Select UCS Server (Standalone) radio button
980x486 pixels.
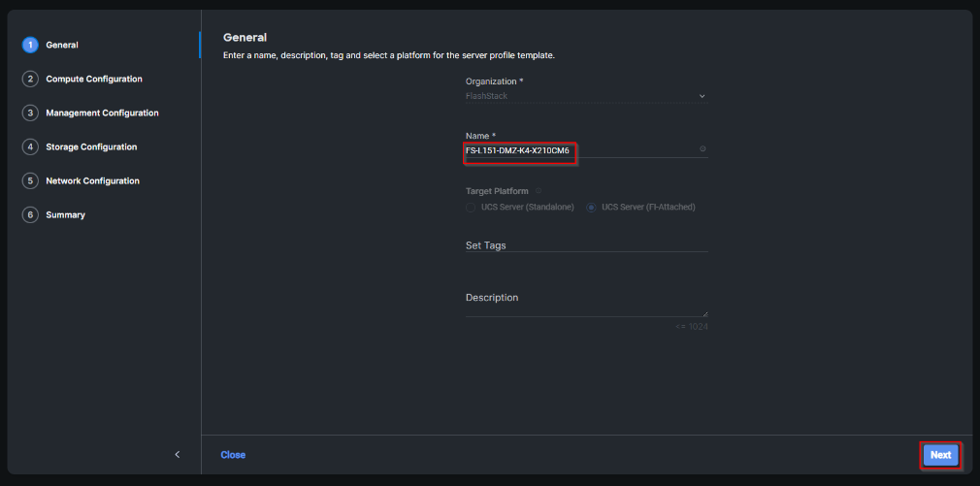click(472, 207)
